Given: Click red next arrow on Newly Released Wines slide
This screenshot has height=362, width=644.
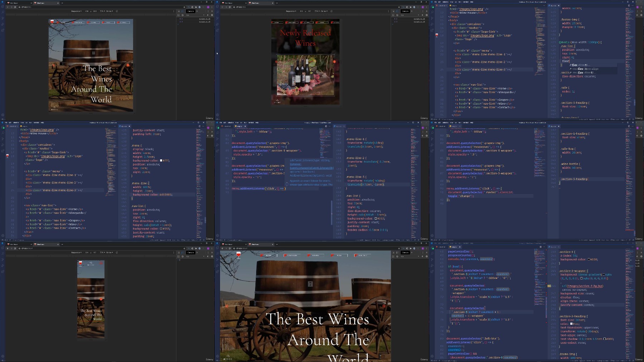Looking at the screenshot, I should 334,62.
